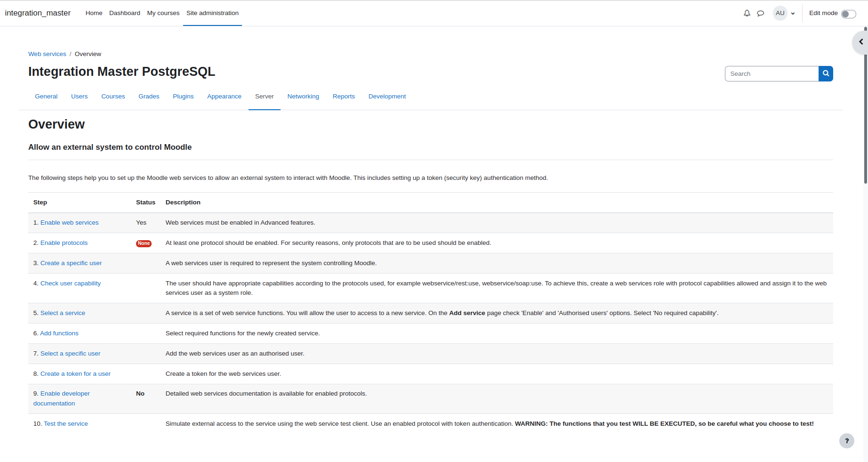Switch to the Server tab
This screenshot has width=868, height=462.
coord(264,97)
